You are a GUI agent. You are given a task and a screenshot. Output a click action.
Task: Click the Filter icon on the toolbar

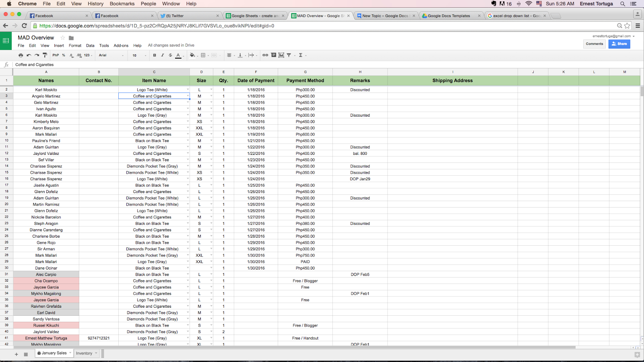(x=289, y=55)
